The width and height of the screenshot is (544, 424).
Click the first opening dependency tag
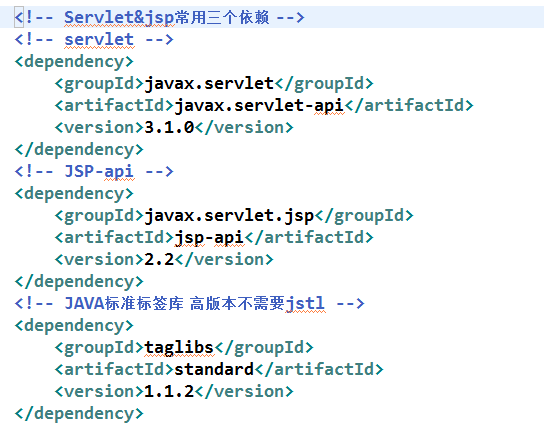(x=74, y=62)
